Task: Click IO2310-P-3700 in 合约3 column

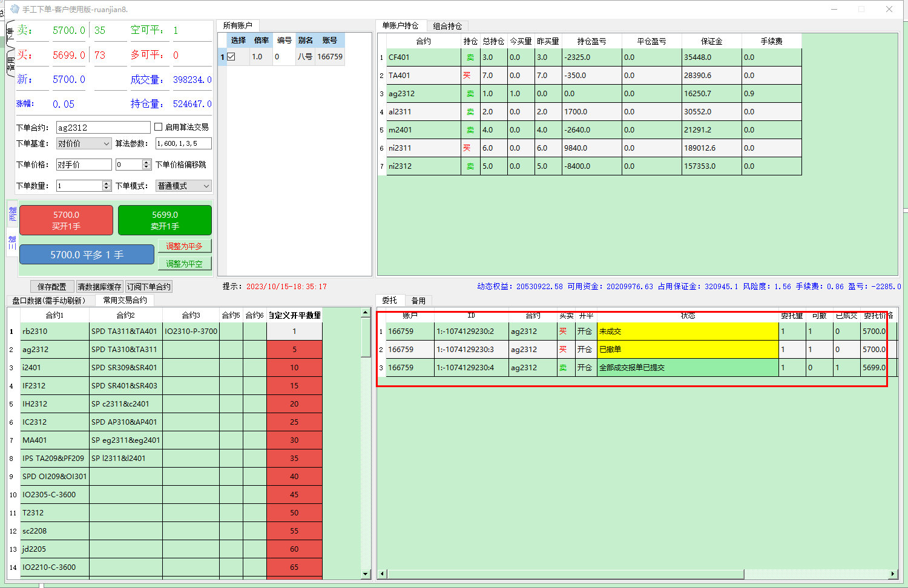Action: [191, 332]
